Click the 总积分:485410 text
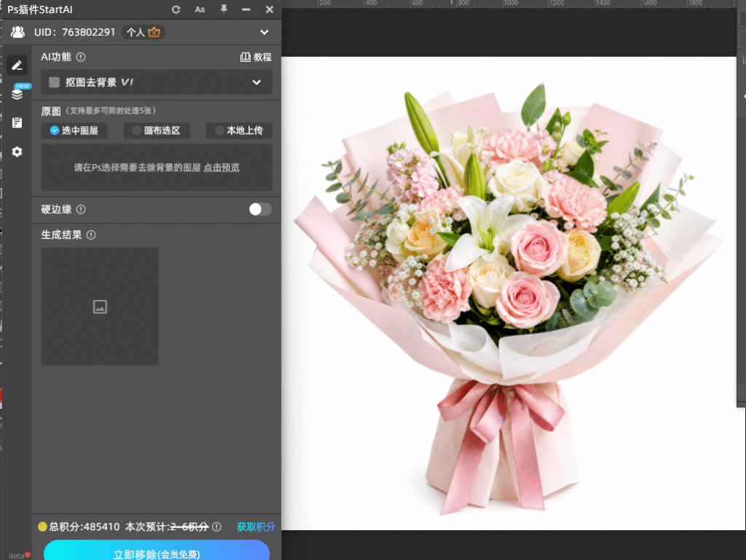The image size is (746, 560). click(84, 527)
